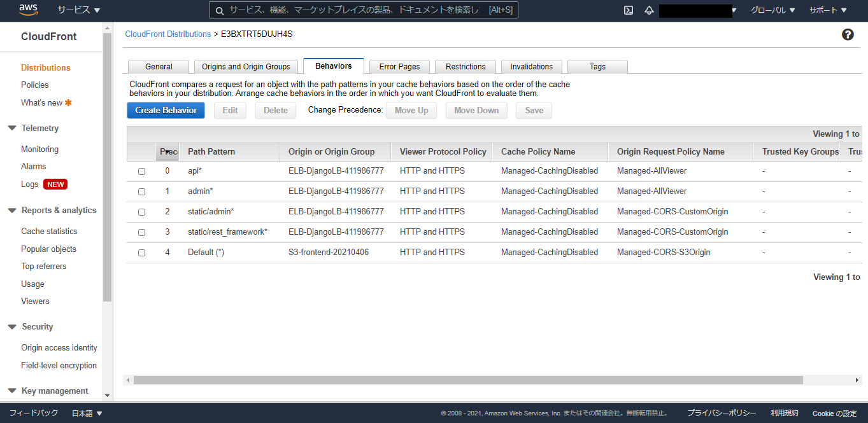Click the help question mark icon
The image size is (868, 423).
pyautogui.click(x=848, y=34)
